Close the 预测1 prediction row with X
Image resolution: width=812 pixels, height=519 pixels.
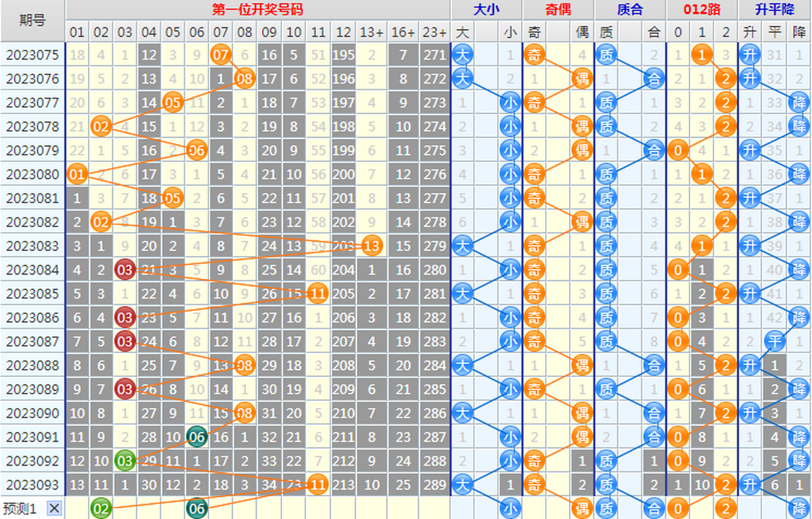coord(54,508)
